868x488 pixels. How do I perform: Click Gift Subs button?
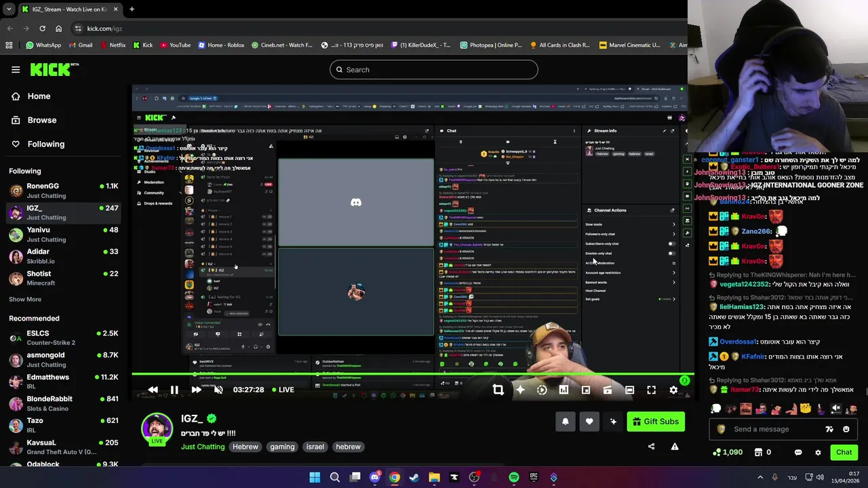656,422
